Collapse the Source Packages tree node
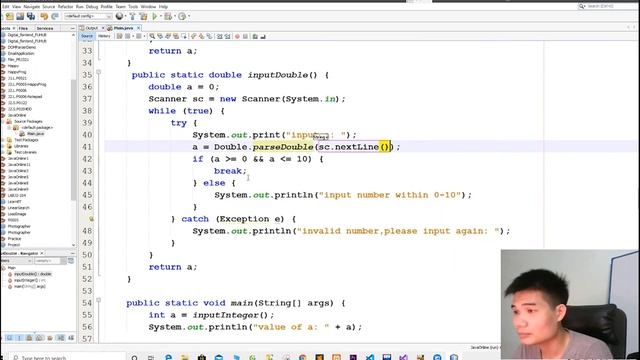640x360 pixels. (3, 122)
